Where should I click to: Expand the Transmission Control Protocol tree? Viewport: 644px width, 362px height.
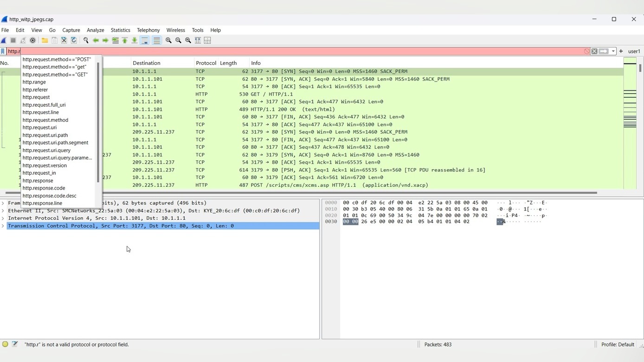(x=3, y=226)
